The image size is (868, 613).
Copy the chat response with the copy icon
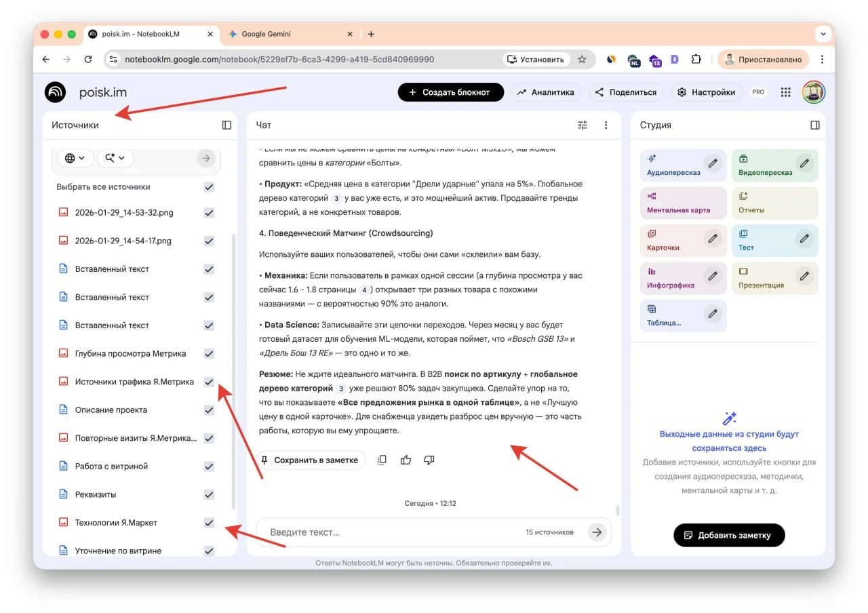click(382, 460)
